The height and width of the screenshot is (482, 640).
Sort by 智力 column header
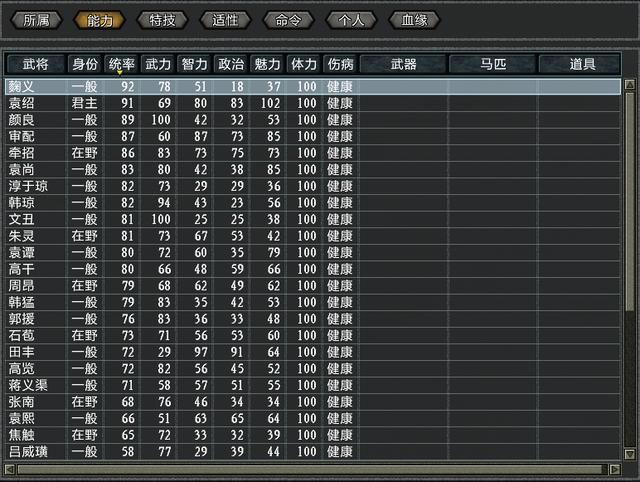194,64
